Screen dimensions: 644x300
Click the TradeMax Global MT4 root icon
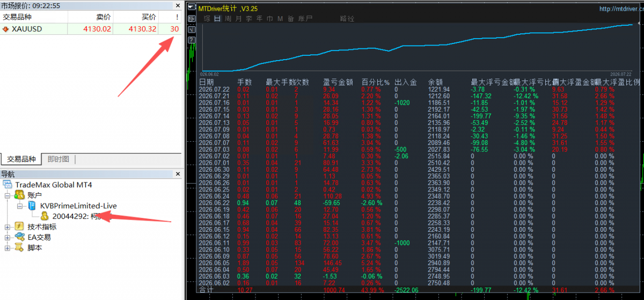pos(8,185)
